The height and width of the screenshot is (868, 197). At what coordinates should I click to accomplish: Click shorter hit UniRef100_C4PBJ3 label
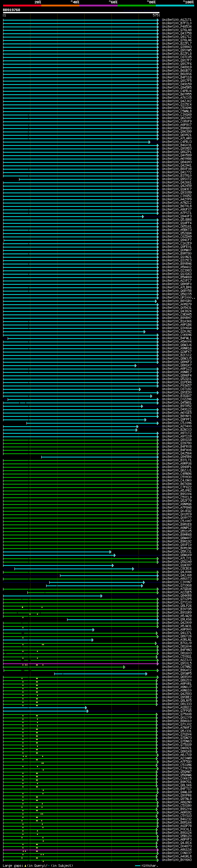(x=176, y=142)
